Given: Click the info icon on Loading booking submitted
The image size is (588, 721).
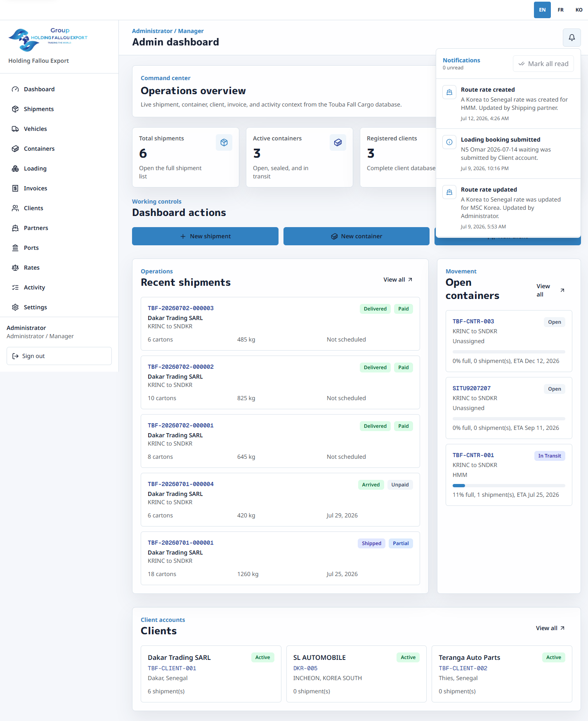Looking at the screenshot, I should tap(449, 142).
